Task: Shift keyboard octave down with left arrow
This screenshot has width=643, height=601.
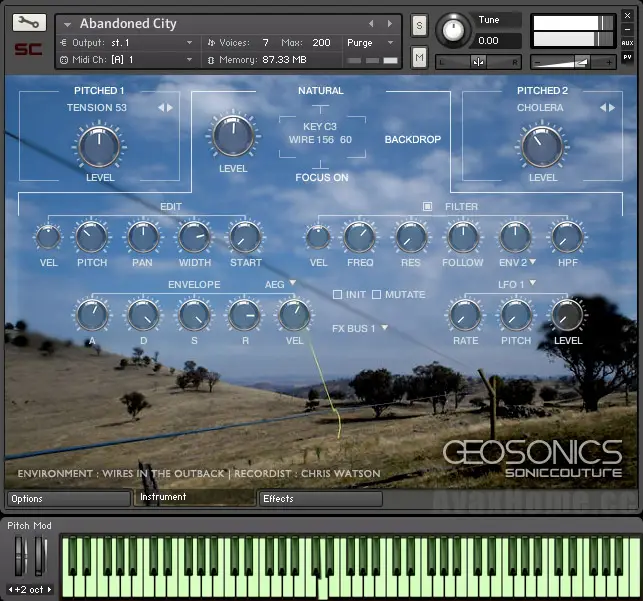Action: pyautogui.click(x=11, y=590)
